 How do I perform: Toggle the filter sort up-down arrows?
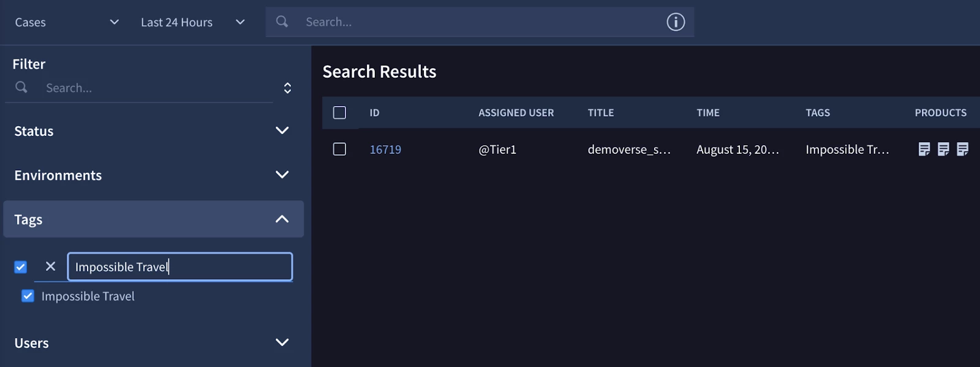[x=287, y=88]
